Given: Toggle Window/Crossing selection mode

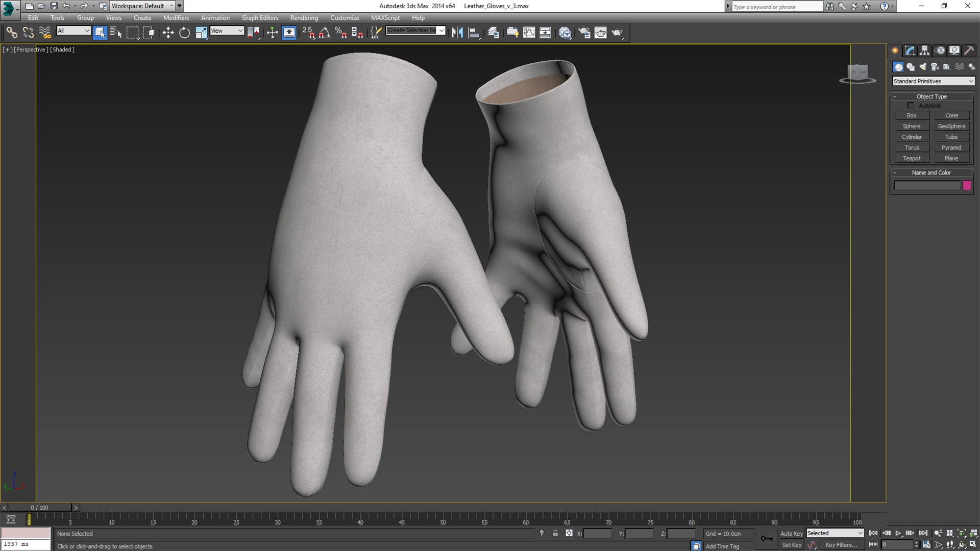Looking at the screenshot, I should pyautogui.click(x=149, y=33).
